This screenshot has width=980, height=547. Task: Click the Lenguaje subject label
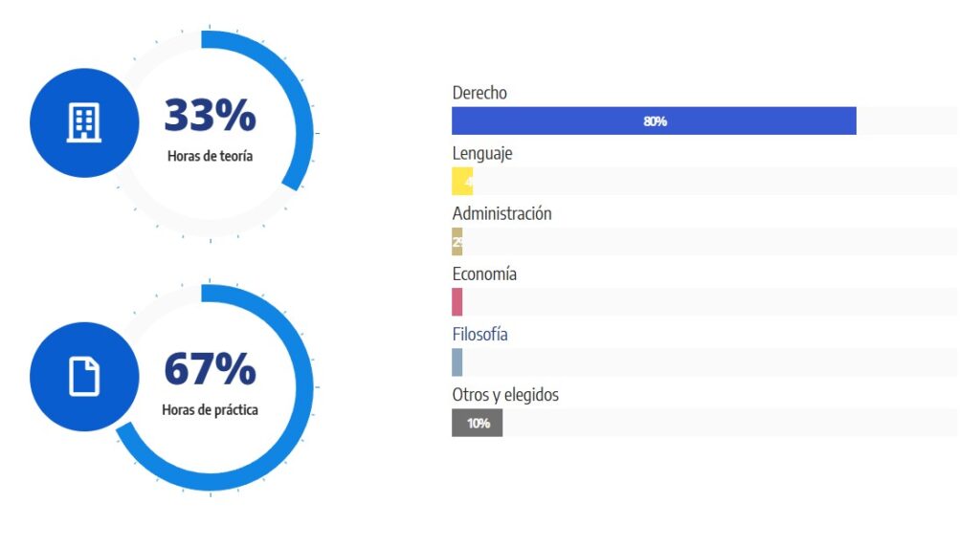pyautogui.click(x=482, y=153)
